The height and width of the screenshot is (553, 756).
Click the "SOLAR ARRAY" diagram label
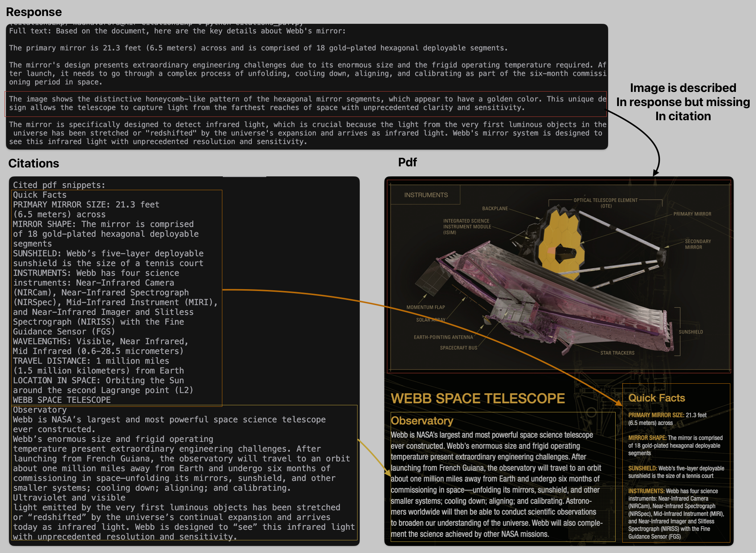pos(431,320)
